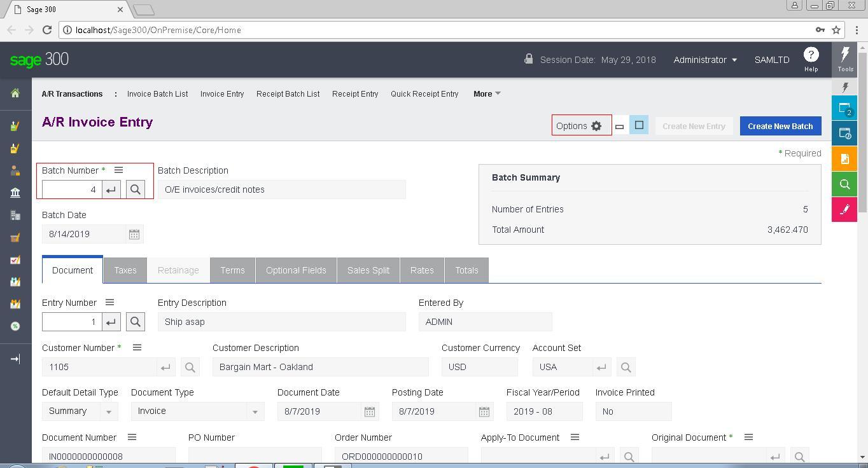
Task: Open the green document sidebar module icon
Action: [15, 126]
